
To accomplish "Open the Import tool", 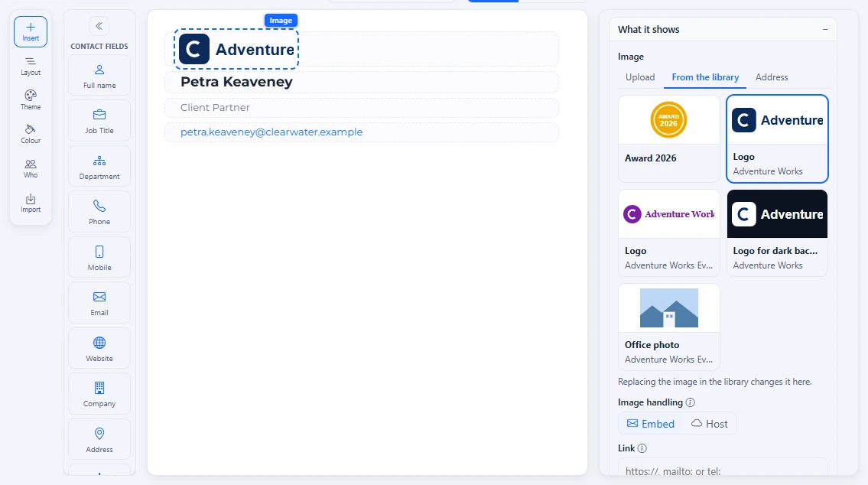I will (31, 203).
